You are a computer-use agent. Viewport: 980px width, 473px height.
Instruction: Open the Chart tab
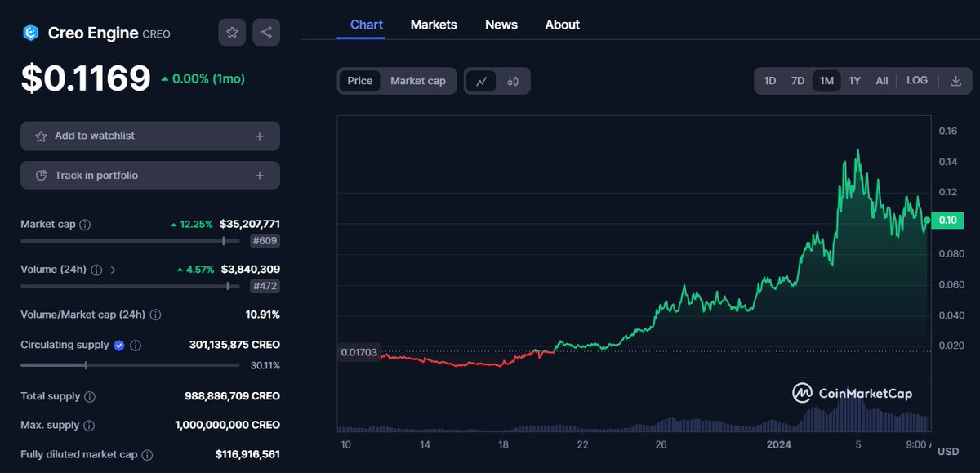click(367, 25)
